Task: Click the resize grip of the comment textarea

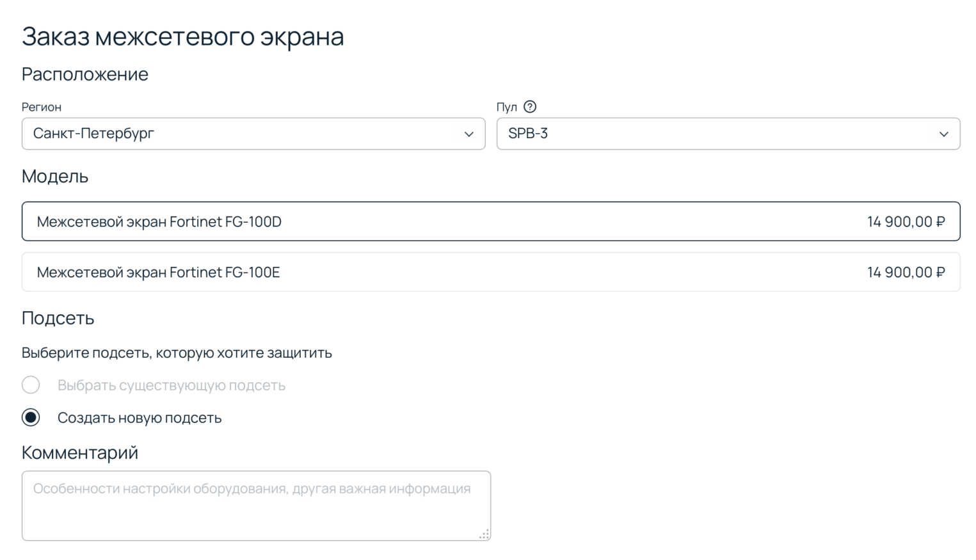Action: [484, 534]
